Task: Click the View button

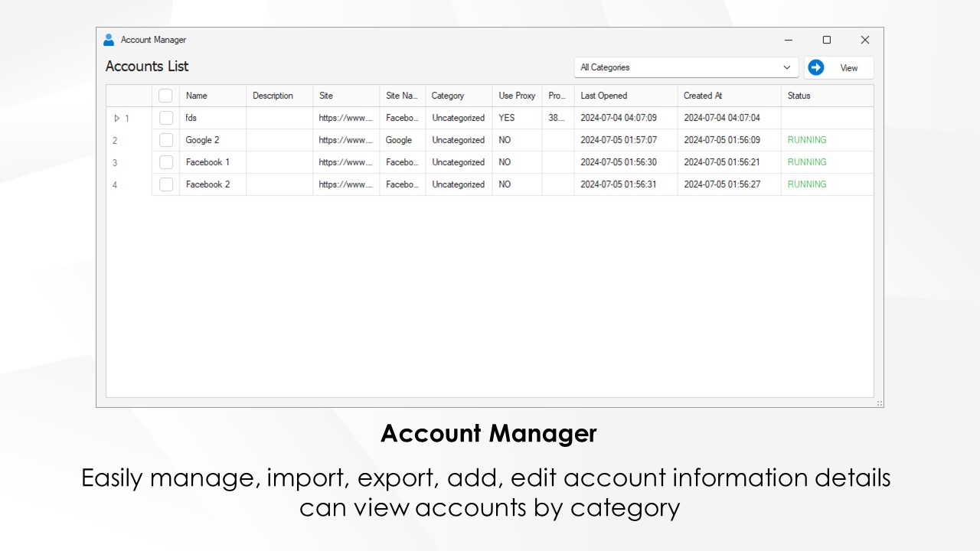Action: 848,67
